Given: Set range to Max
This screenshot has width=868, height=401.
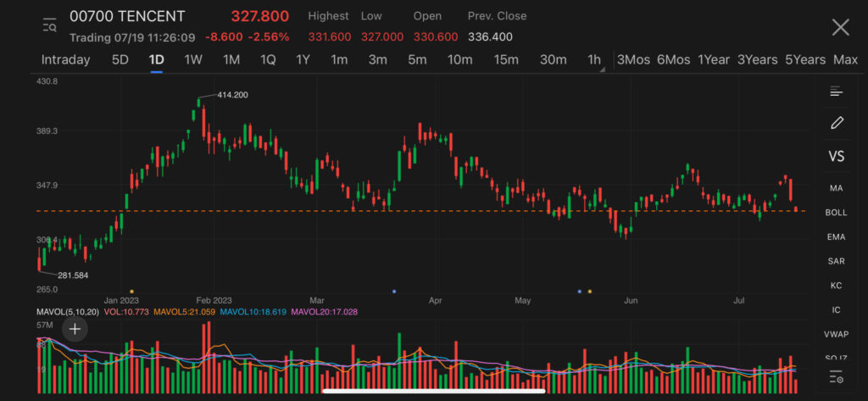Looking at the screenshot, I should point(845,60).
